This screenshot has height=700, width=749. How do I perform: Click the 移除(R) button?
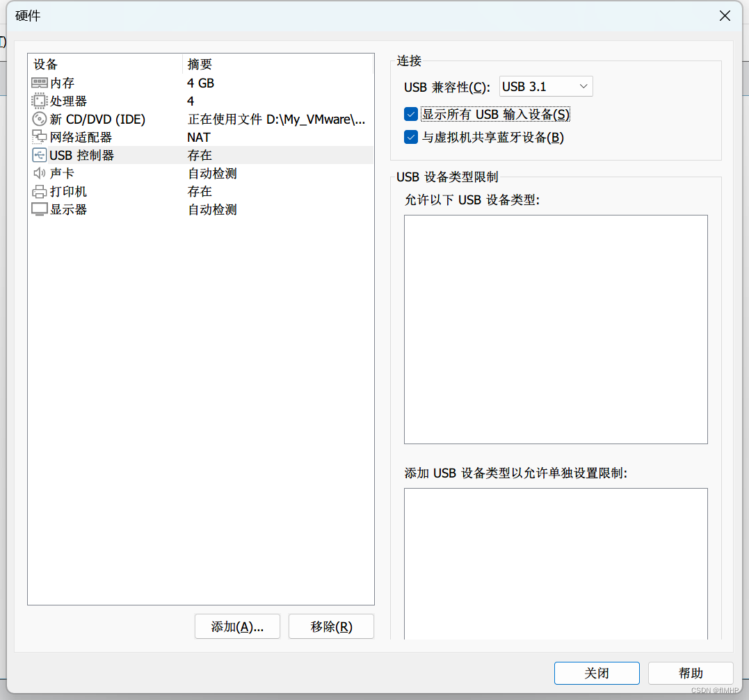point(331,626)
